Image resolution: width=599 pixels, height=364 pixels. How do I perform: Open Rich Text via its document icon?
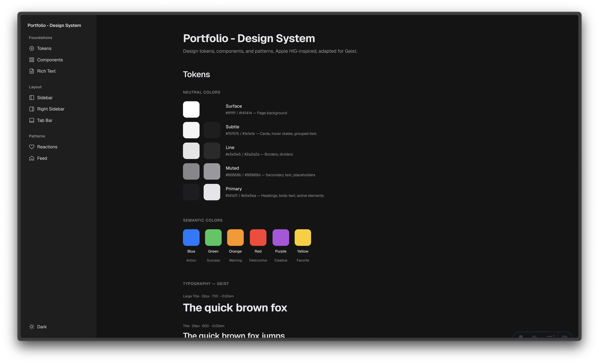click(x=32, y=71)
